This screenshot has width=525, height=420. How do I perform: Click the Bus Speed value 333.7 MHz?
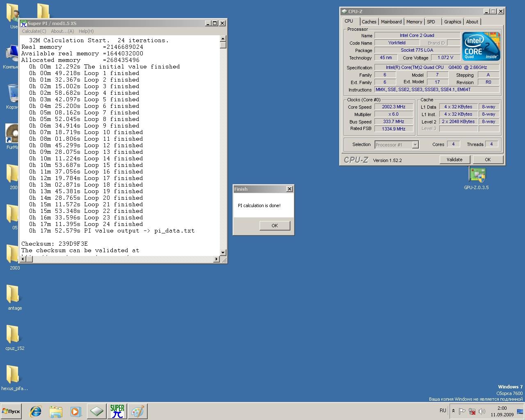[x=394, y=121]
